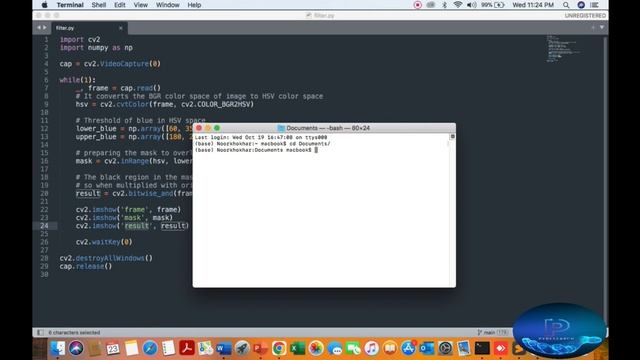Open Reminders from the Dock
The height and width of the screenshot is (360, 640).
coord(168,348)
